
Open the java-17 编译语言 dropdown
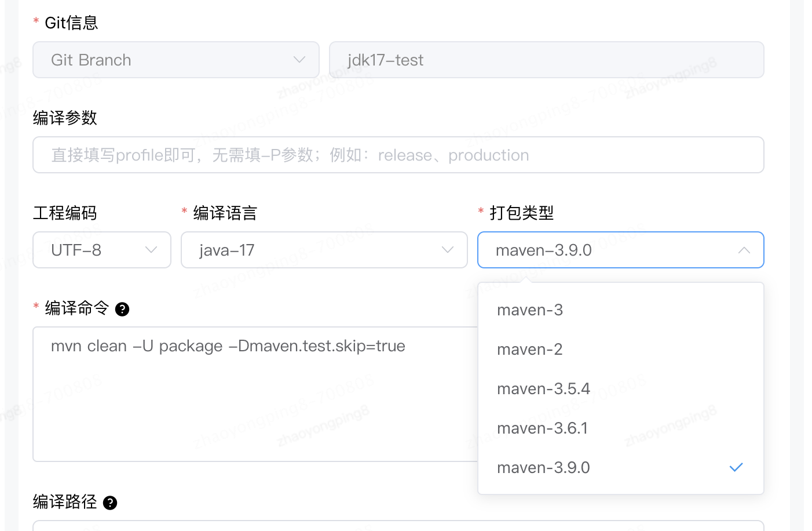[x=324, y=250]
